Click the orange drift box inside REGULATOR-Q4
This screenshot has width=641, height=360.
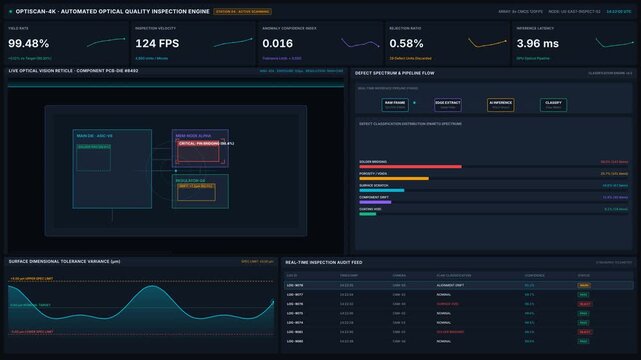click(x=196, y=192)
